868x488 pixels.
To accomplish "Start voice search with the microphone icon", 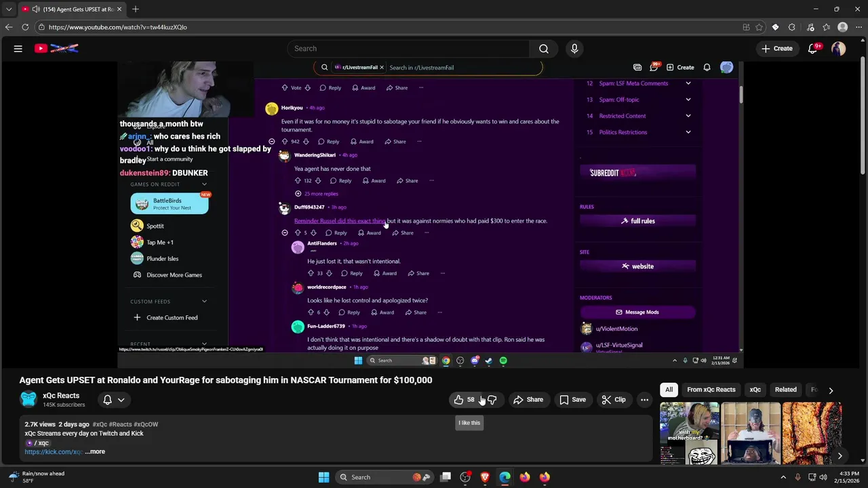I will 574,49.
